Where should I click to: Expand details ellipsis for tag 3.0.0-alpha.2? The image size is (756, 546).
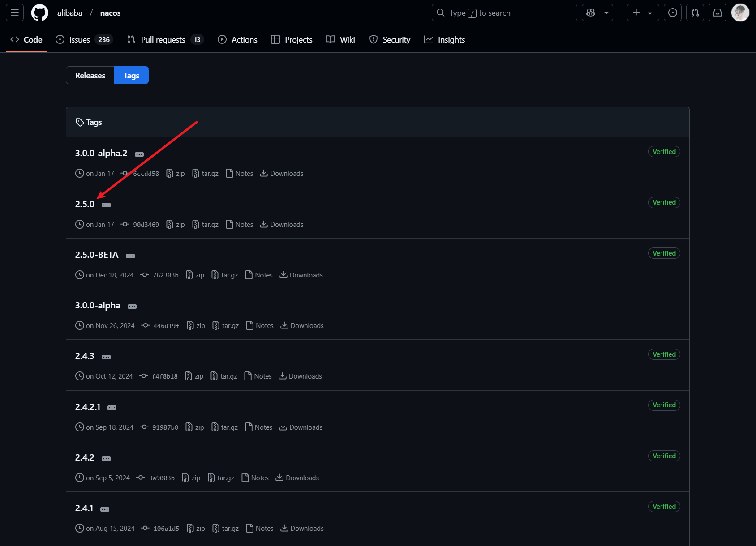pos(139,154)
